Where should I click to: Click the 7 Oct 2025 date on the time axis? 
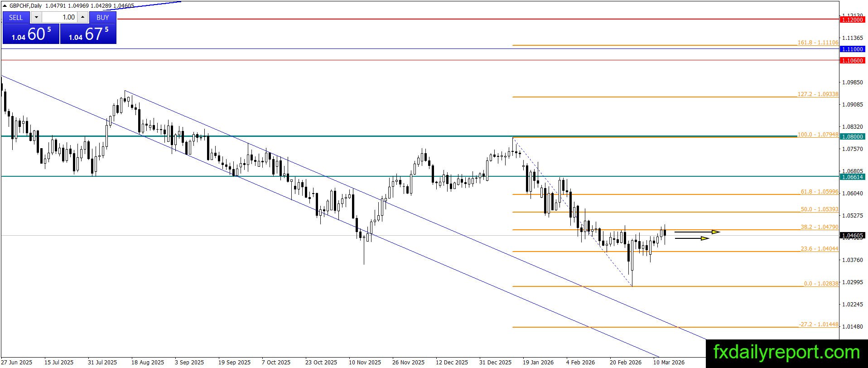click(276, 363)
